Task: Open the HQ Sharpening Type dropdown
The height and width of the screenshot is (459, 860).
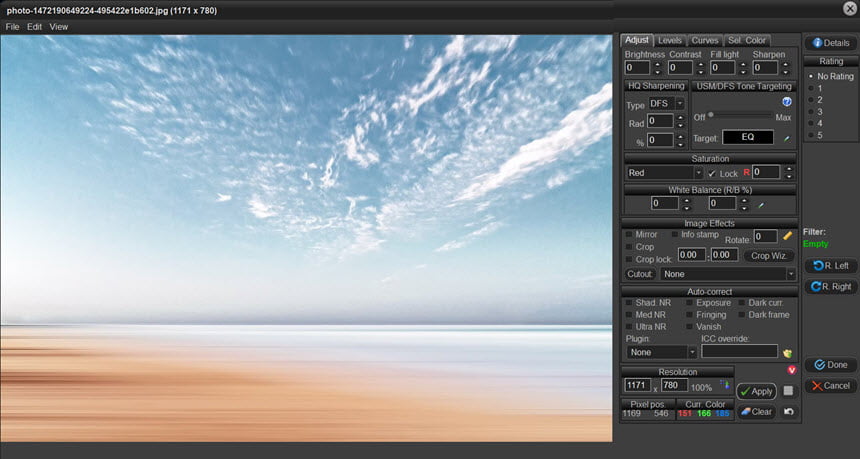Action: coord(666,104)
